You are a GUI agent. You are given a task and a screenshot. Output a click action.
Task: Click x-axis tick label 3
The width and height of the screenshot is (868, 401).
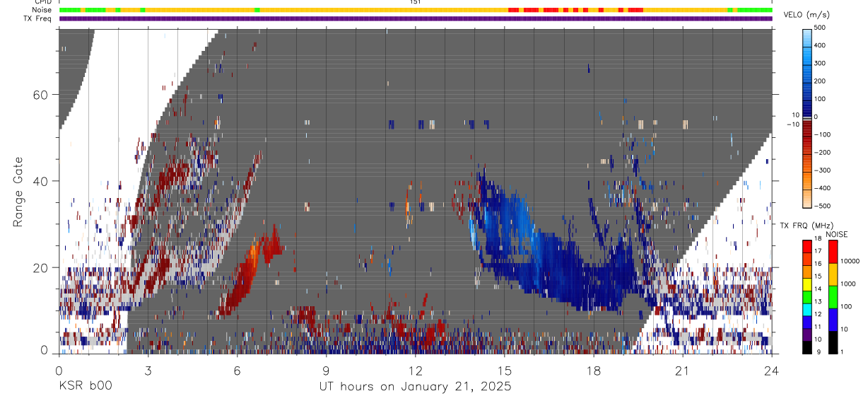coord(148,370)
